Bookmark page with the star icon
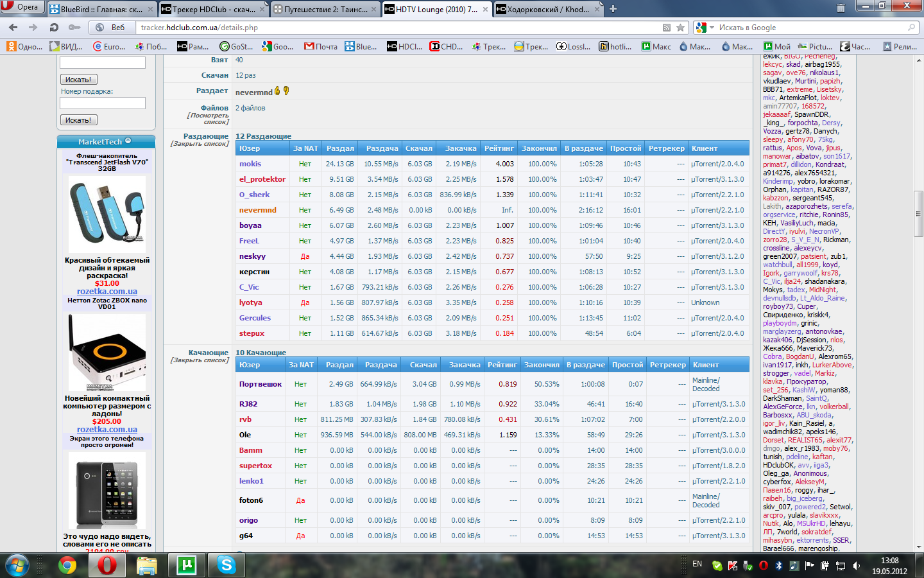The width and height of the screenshot is (924, 578). (680, 28)
